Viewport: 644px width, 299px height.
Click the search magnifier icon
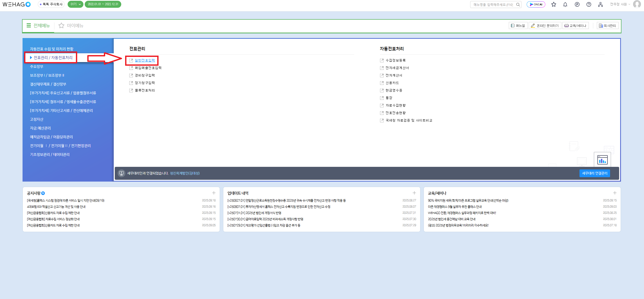point(518,4)
